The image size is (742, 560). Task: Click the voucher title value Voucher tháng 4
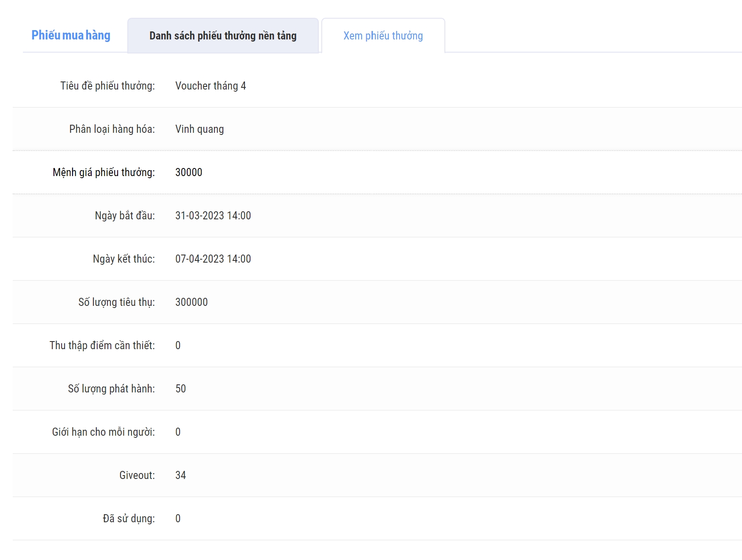[211, 86]
